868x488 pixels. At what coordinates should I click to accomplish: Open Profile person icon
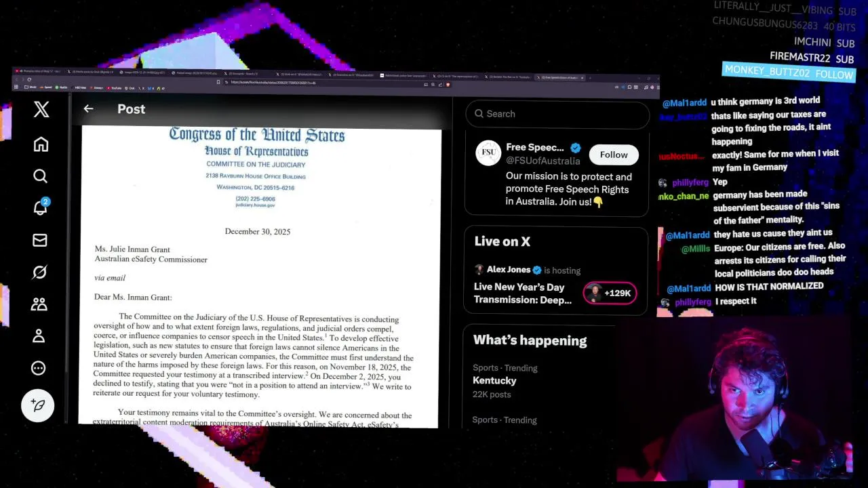point(39,335)
